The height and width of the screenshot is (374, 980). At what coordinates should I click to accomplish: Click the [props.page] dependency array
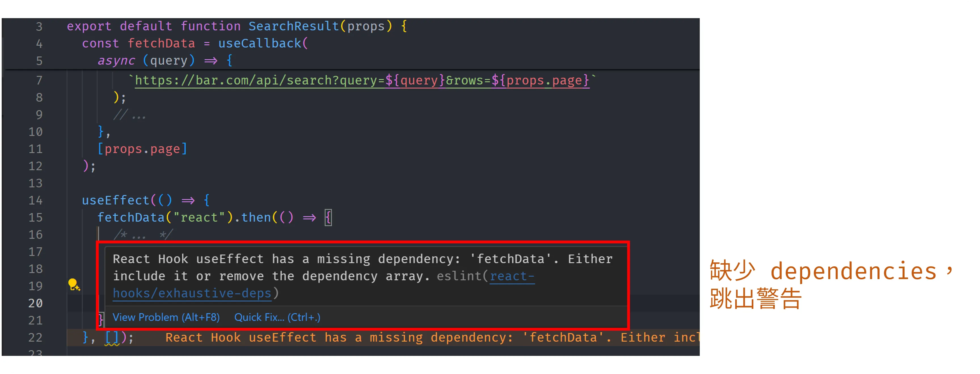click(x=142, y=149)
